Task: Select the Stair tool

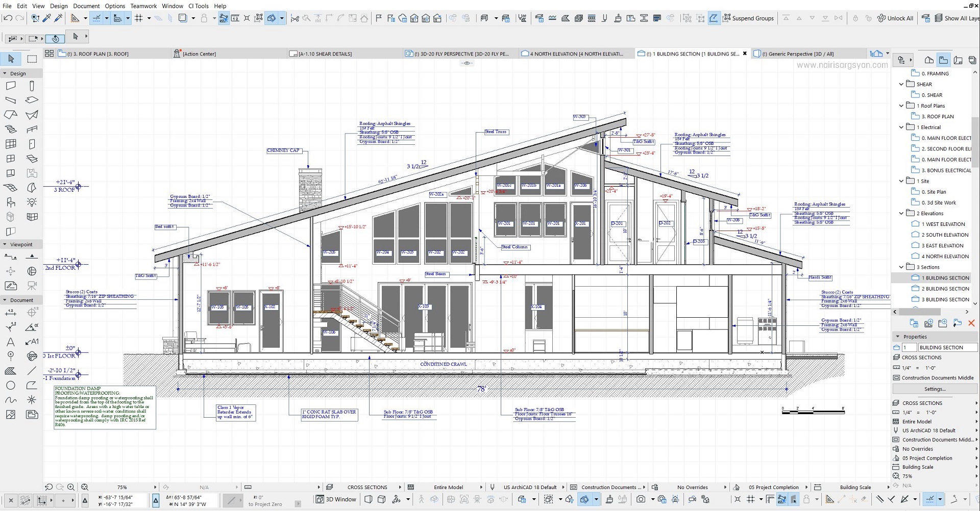Action: pos(11,130)
